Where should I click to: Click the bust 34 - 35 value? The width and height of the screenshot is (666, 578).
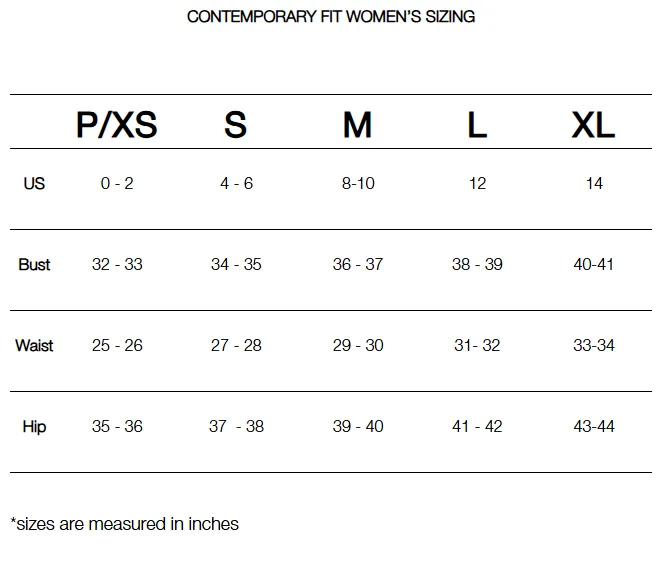(x=236, y=265)
